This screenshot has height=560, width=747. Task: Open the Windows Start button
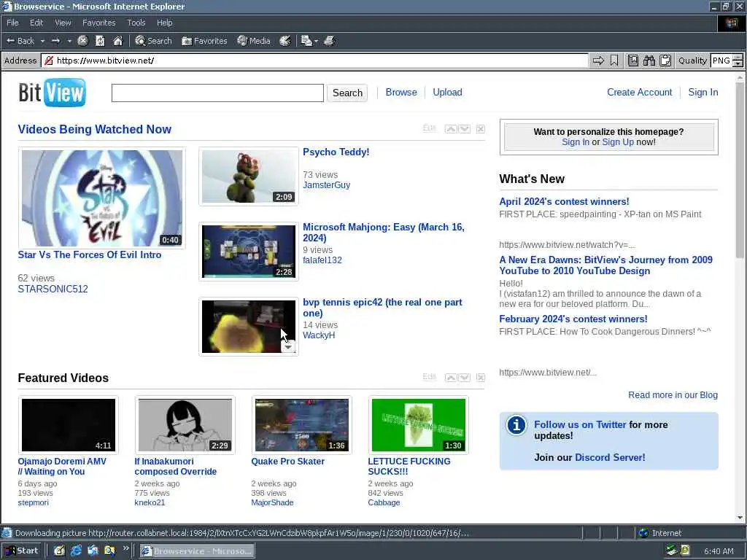[x=22, y=551]
